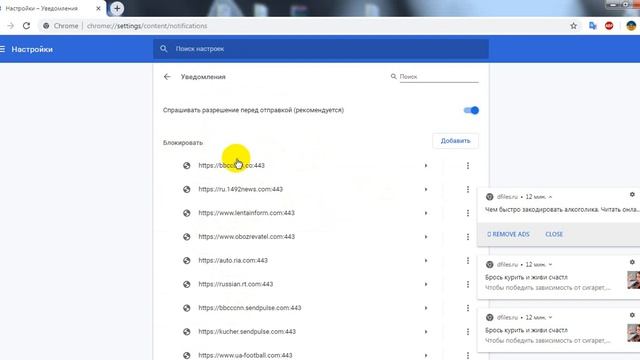Bookmark this page with the star icon
Image resolution: width=640 pixels, height=360 pixels.
click(x=573, y=26)
